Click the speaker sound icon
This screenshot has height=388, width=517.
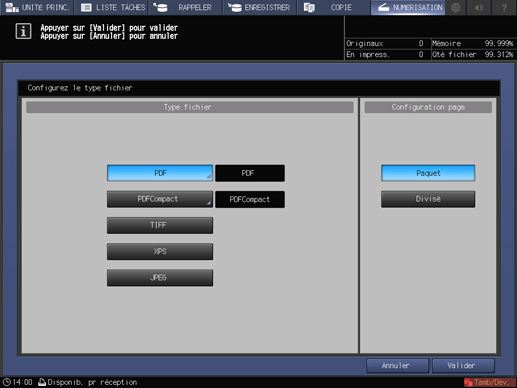click(x=479, y=7)
